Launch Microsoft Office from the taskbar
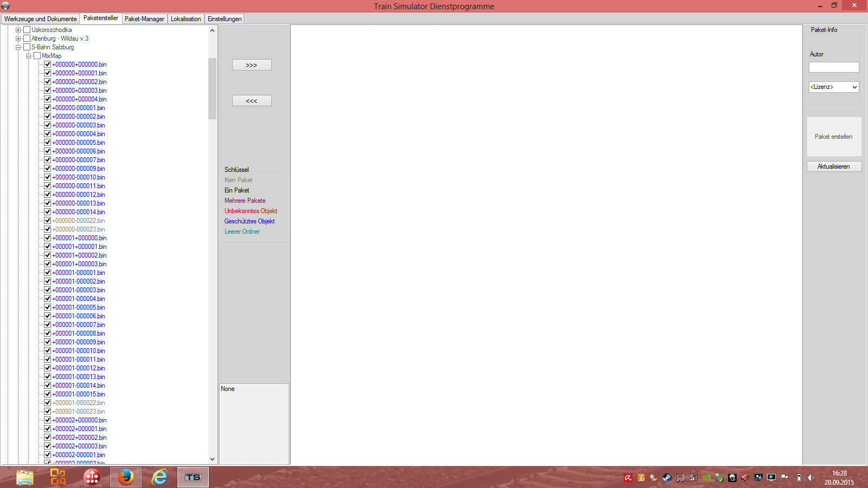Viewport: 868px width, 488px height. (58, 477)
